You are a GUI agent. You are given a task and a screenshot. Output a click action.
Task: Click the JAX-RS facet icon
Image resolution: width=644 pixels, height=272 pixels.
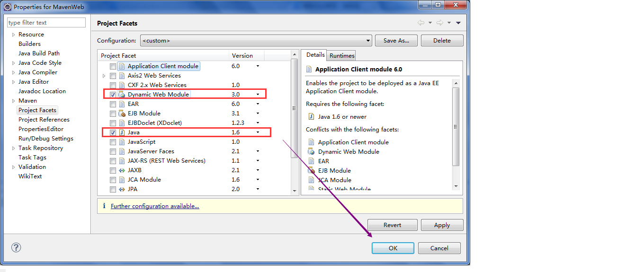coord(122,161)
